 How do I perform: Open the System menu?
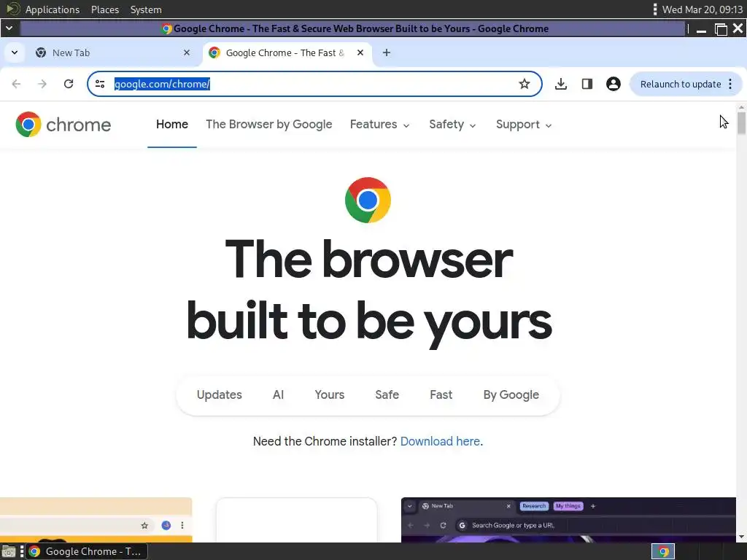(146, 9)
